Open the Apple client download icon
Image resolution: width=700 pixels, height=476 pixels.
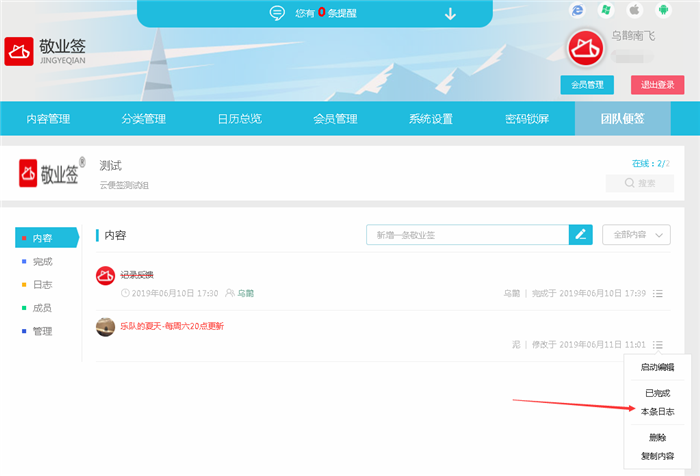coord(634,10)
